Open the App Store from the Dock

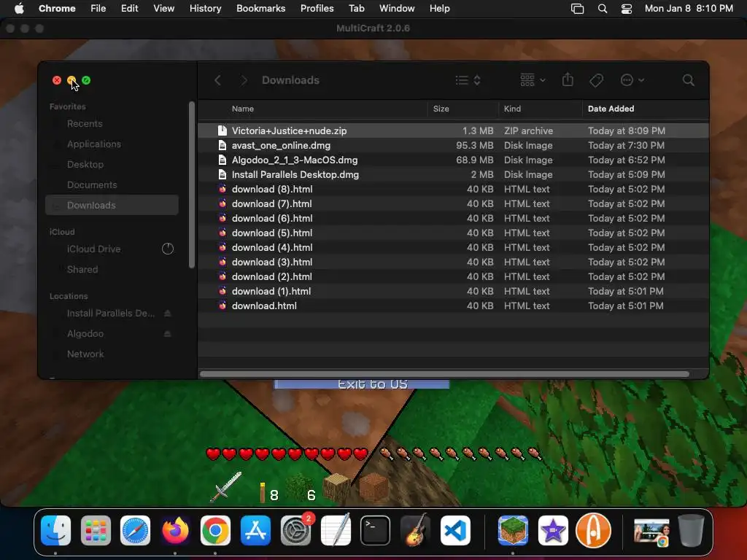pos(255,530)
